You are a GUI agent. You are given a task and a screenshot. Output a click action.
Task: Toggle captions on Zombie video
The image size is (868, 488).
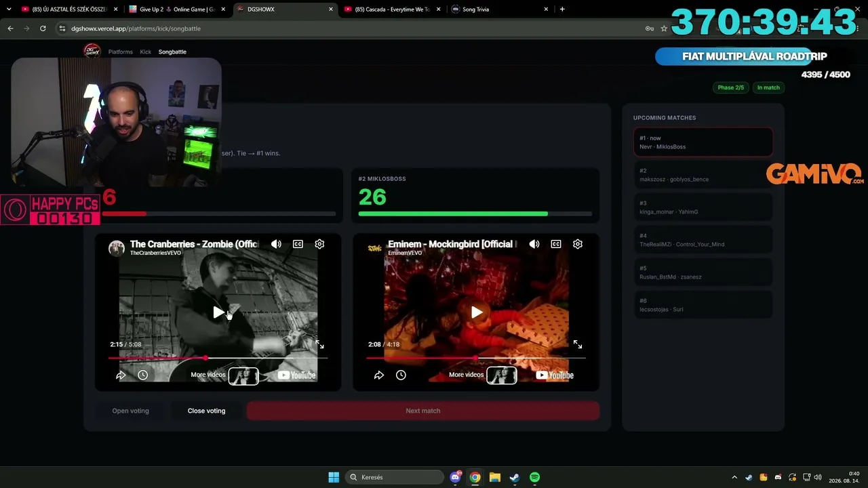298,244
